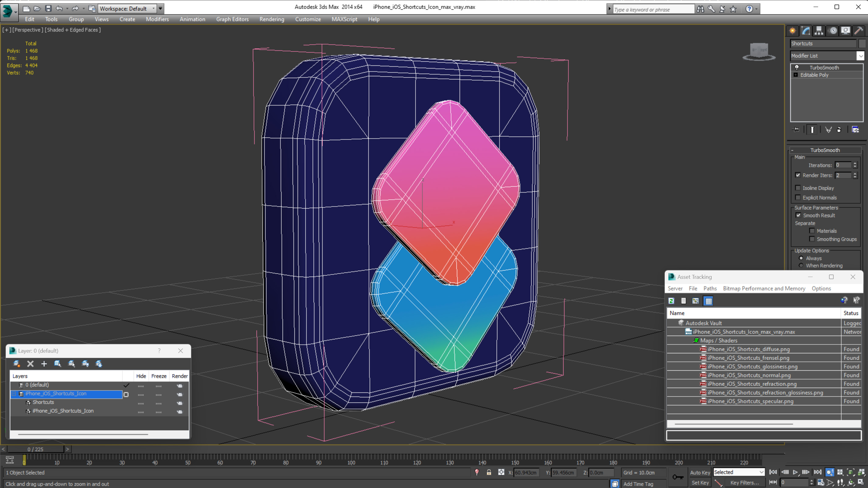
Task: Click Add Time Tag
Action: click(x=638, y=484)
